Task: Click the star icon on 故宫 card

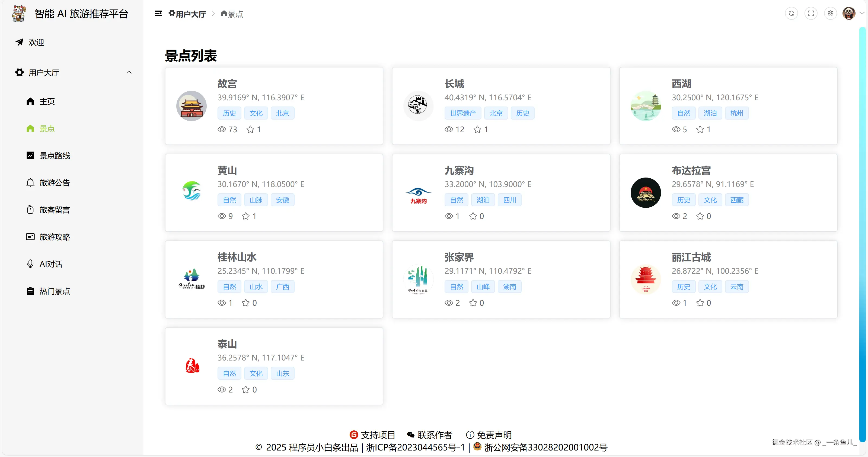Action: point(250,129)
